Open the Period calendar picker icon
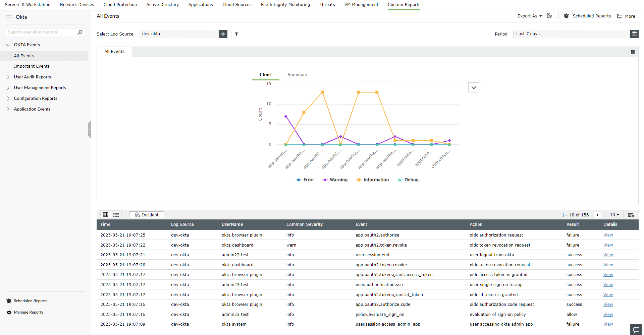Viewport: 644px width, 335px height. pos(634,34)
